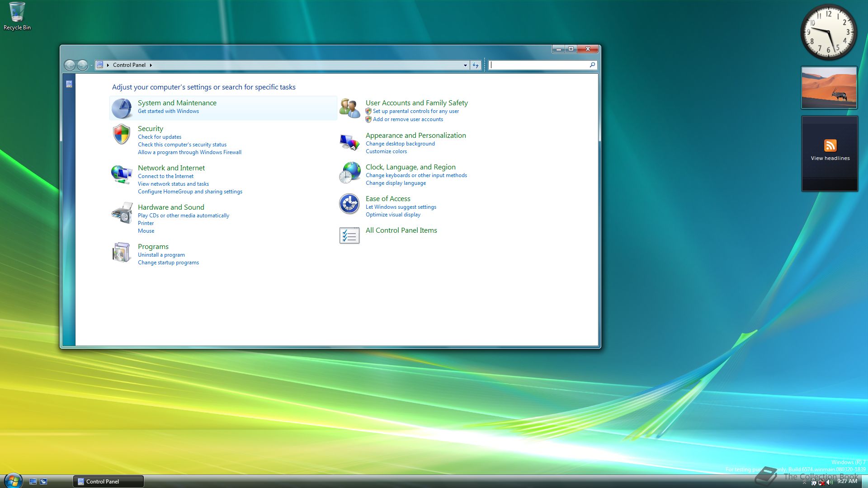
Task: Click Change desktop background
Action: coord(400,144)
